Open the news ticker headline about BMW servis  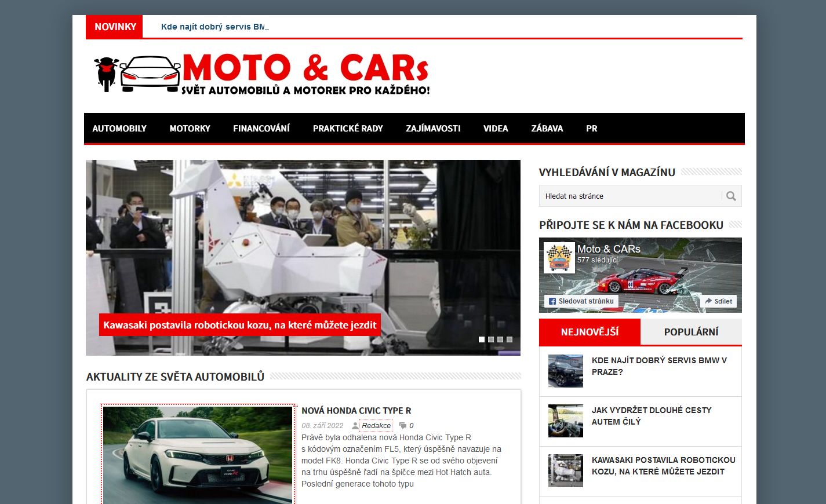pos(213,27)
